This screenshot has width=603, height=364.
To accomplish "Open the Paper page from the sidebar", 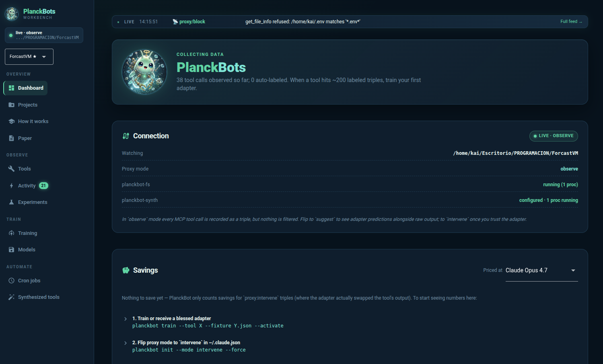I will [x=24, y=138].
